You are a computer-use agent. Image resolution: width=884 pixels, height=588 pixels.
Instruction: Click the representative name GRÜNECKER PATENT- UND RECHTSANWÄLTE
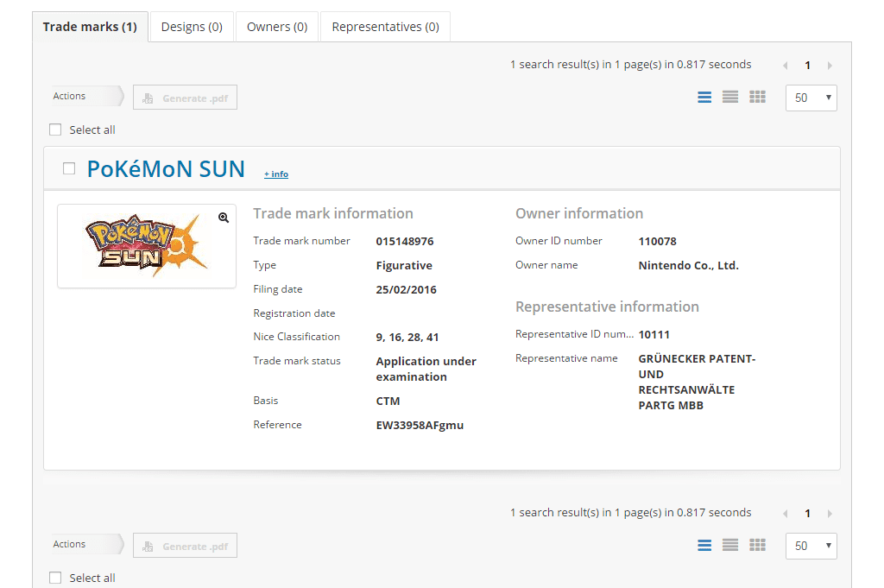[x=697, y=382]
